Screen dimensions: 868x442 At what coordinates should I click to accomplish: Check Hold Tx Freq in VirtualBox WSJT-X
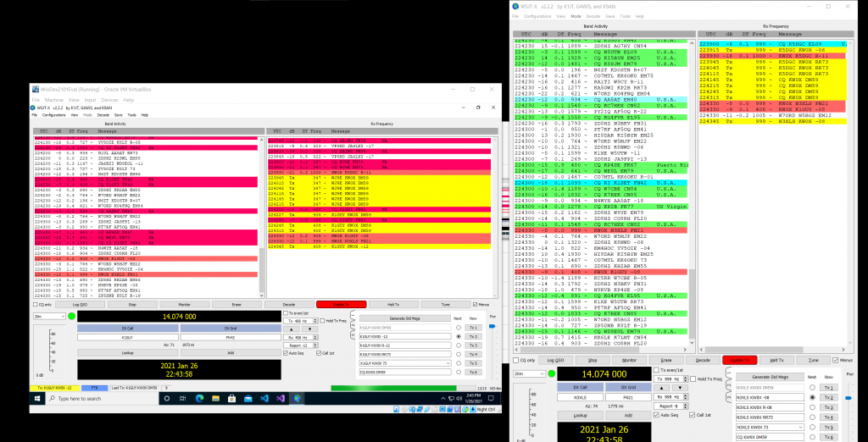coord(322,321)
